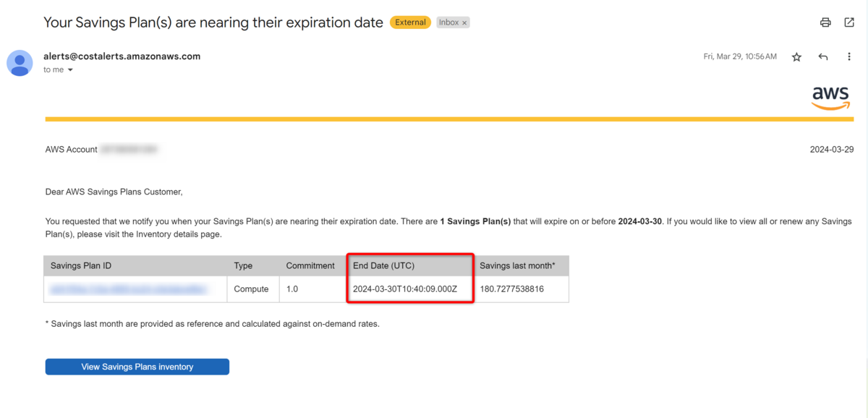The image size is (868, 418).
Task: Click the email timestamp Fri, Mar 29
Action: point(739,56)
